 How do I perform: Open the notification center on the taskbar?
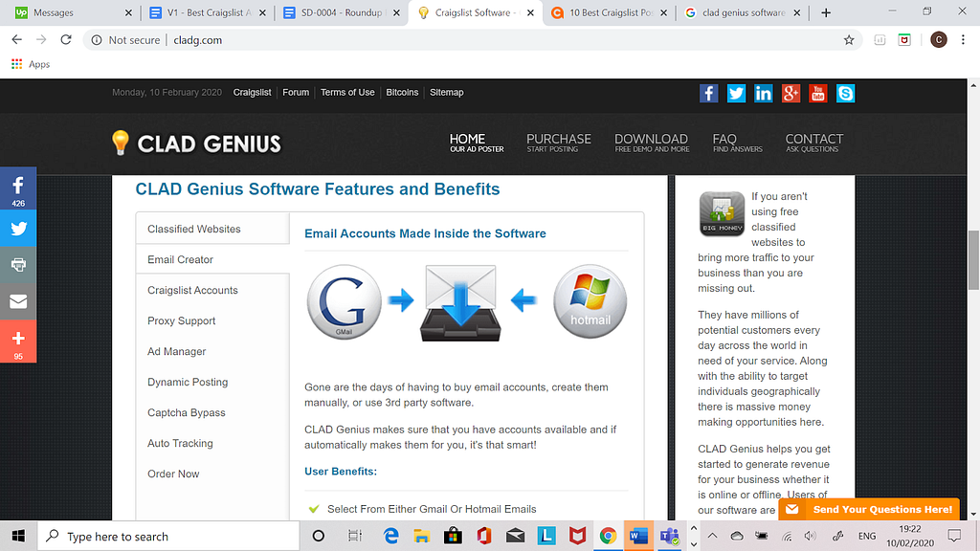[954, 536]
